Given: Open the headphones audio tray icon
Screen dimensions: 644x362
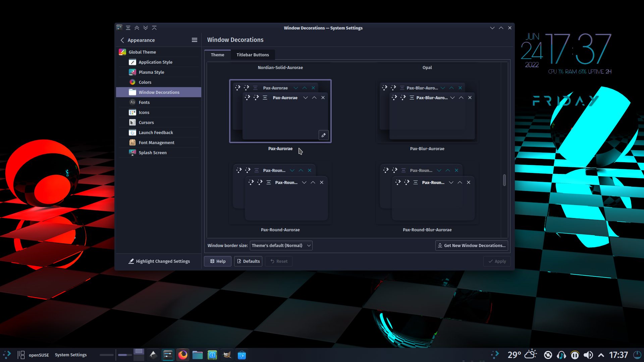Looking at the screenshot, I should coord(561,355).
